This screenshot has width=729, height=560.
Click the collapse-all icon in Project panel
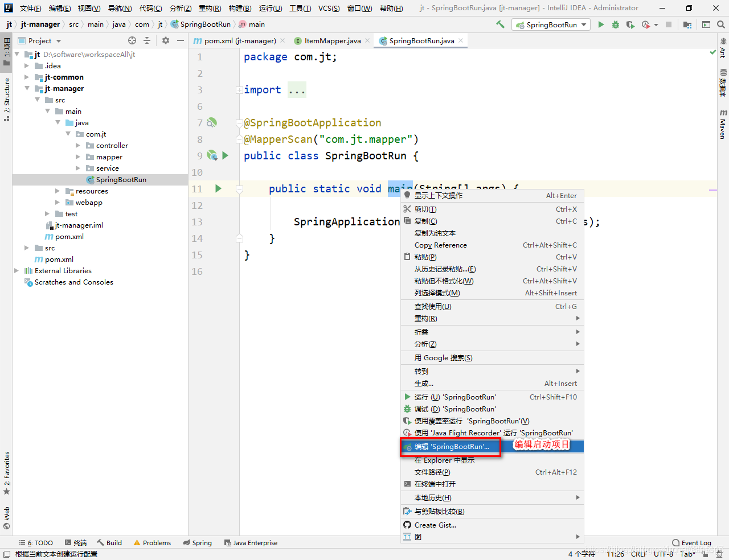point(147,40)
